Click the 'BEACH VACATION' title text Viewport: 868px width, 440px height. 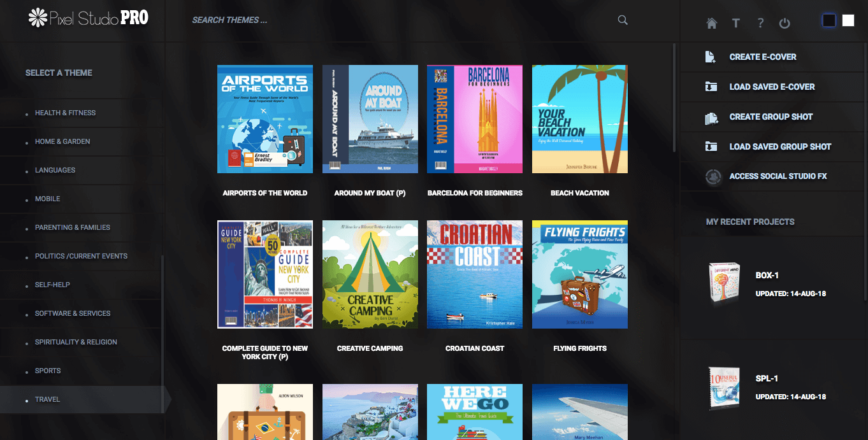tap(580, 193)
